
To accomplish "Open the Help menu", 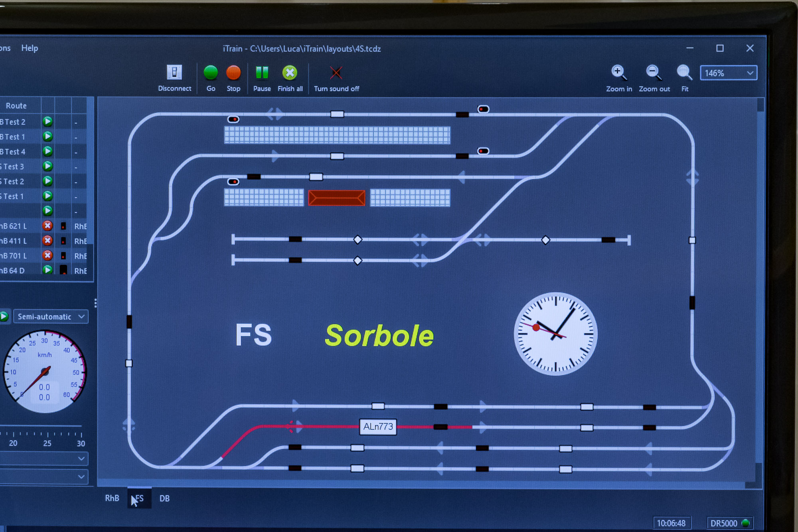I will 30,48.
